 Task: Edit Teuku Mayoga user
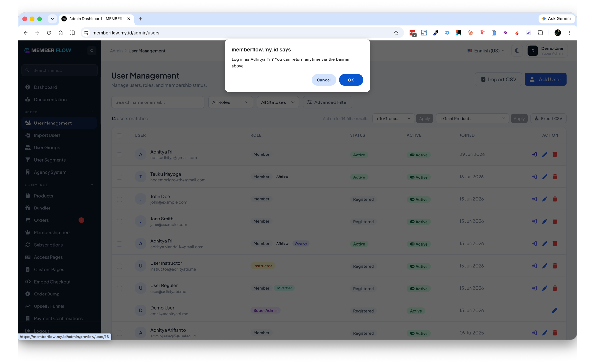(545, 177)
